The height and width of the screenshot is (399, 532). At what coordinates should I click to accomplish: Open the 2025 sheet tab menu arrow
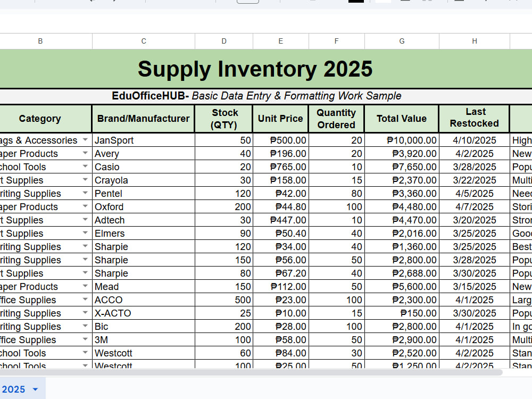coord(35,389)
